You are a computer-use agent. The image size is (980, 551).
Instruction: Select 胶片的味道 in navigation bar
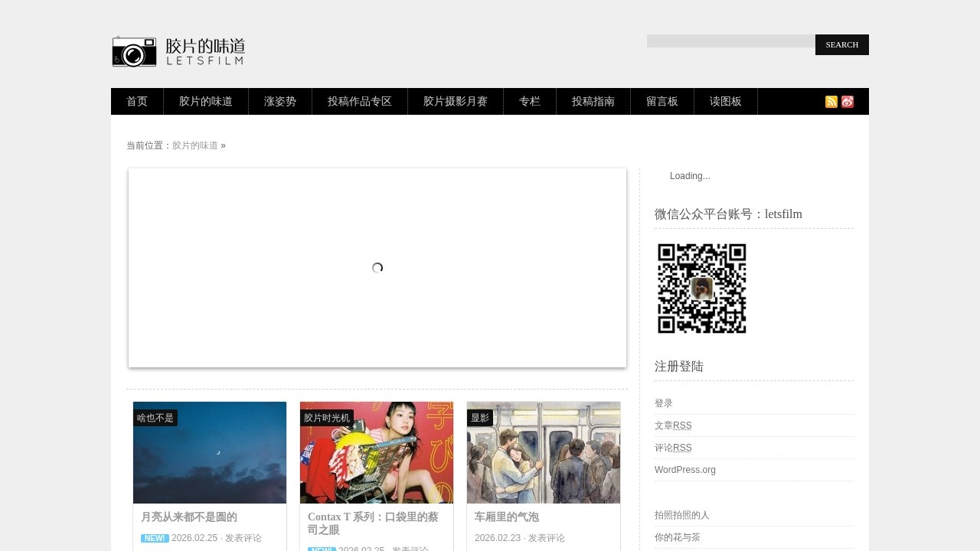206,101
